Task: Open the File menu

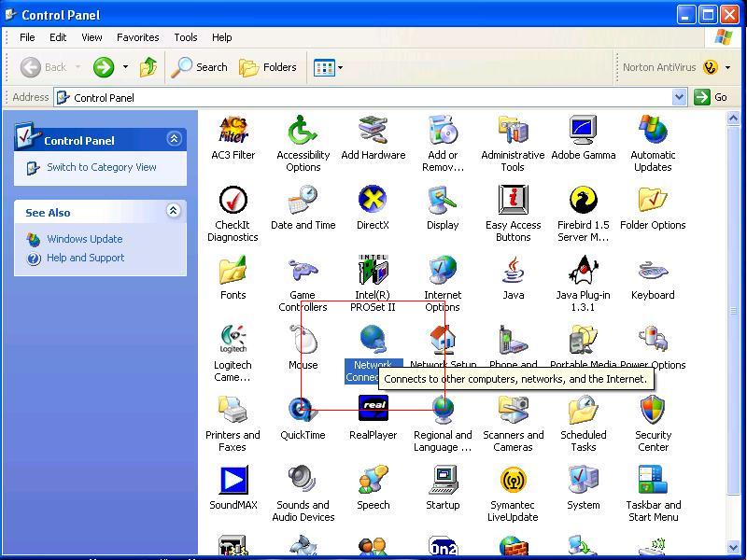Action: coord(27,37)
